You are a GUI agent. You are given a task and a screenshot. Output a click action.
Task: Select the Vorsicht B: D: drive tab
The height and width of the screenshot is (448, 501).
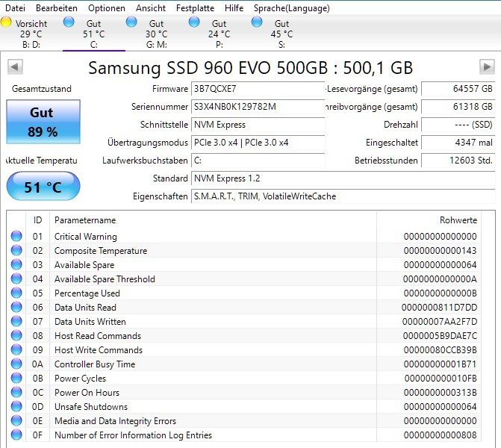(31, 34)
